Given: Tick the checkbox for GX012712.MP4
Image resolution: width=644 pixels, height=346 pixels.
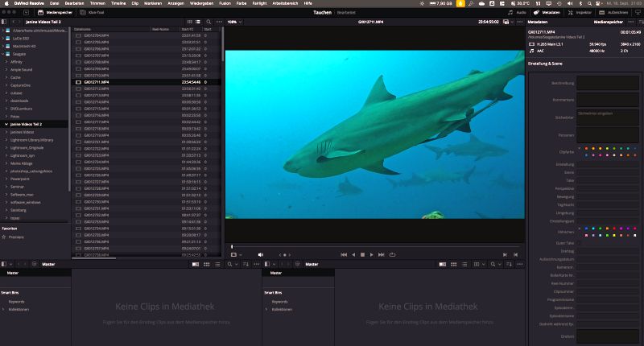Looking at the screenshot, I should click(x=78, y=89).
